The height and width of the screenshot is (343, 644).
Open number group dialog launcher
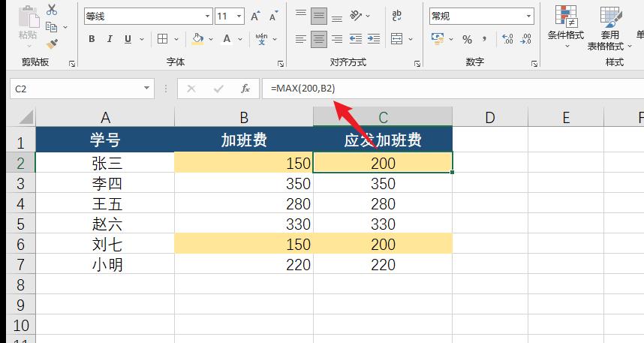534,64
